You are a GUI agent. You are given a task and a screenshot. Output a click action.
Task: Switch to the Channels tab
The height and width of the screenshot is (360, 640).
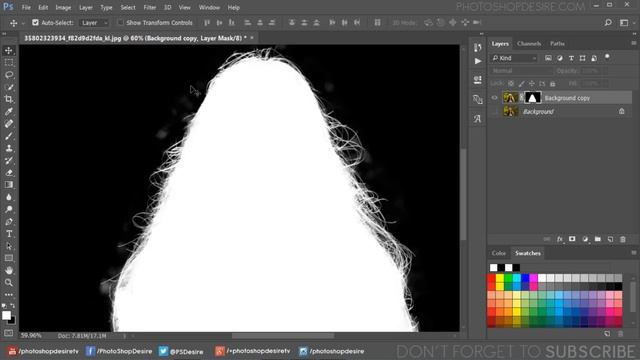tap(529, 43)
